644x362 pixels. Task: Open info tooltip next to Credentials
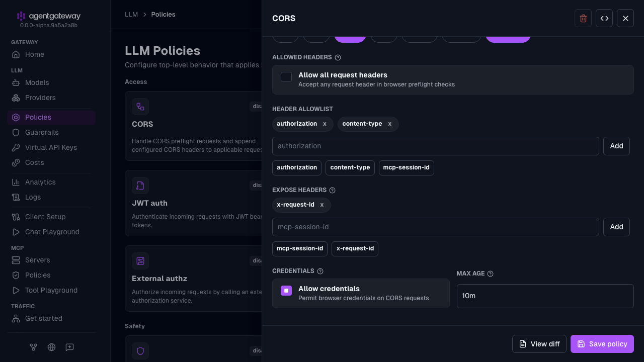click(320, 271)
